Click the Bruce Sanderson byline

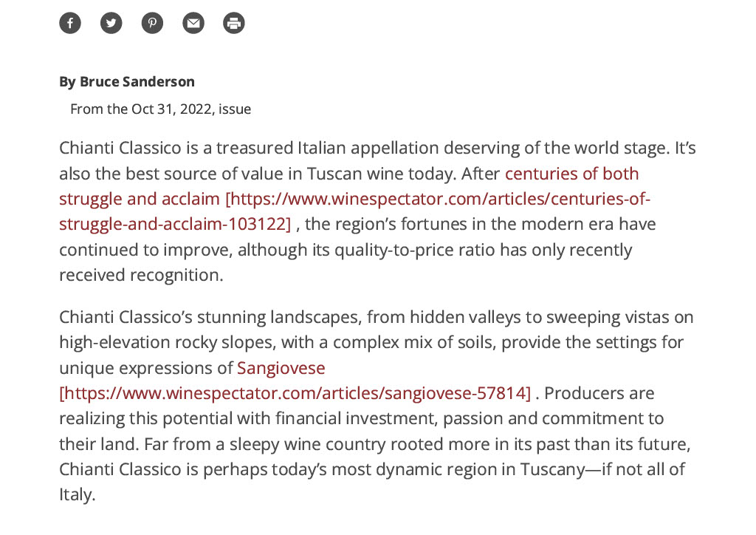(x=127, y=81)
